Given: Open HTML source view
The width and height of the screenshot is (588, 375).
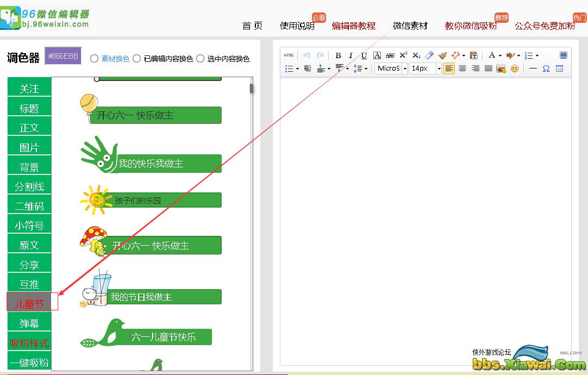Looking at the screenshot, I should coord(289,55).
